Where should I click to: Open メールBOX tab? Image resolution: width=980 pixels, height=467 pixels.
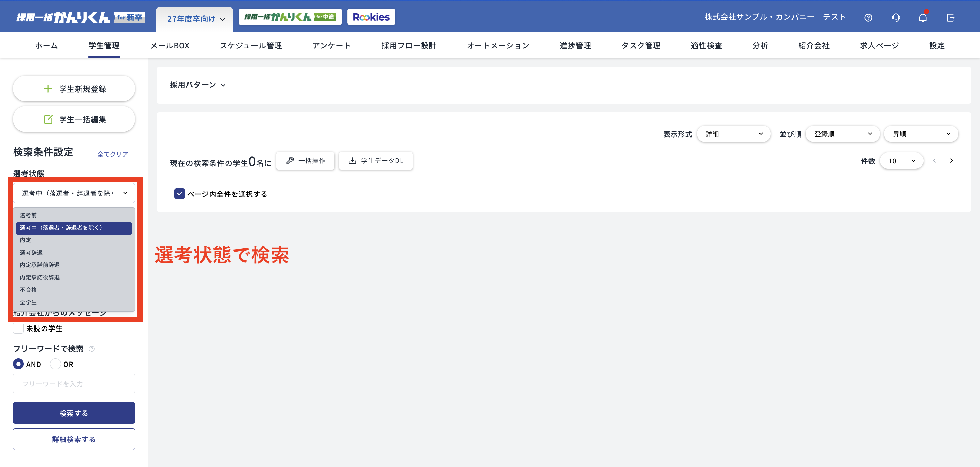tap(170, 45)
